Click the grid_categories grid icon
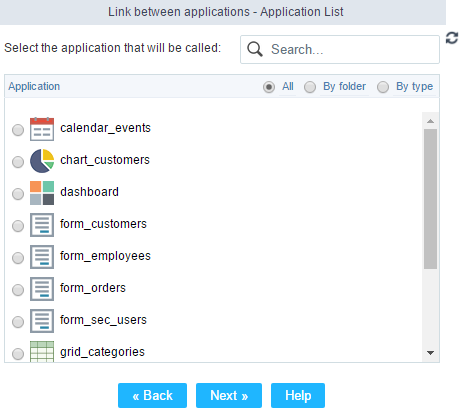The height and width of the screenshot is (415, 460). (x=42, y=351)
